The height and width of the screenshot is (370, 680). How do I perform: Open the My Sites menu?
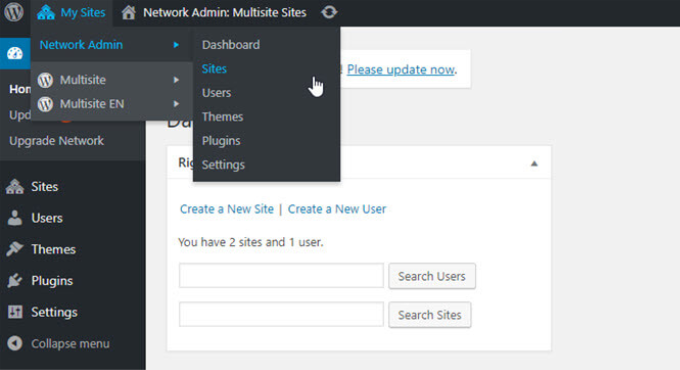point(72,13)
